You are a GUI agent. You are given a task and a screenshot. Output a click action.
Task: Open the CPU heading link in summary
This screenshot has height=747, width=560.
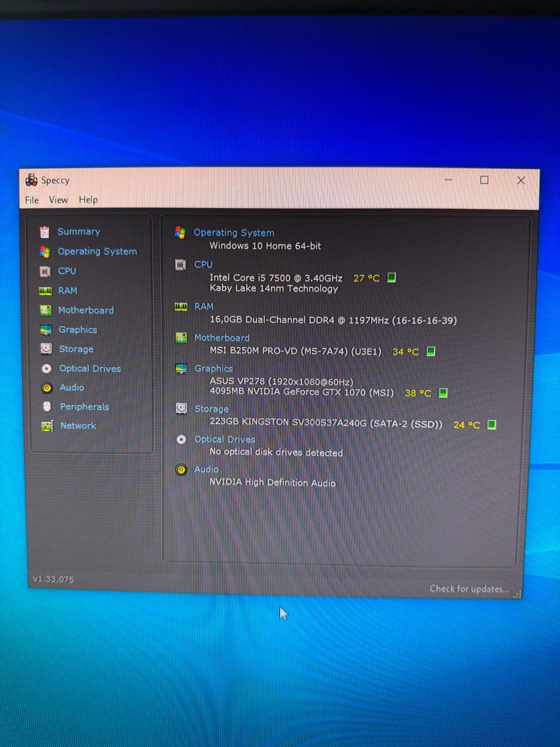[203, 264]
